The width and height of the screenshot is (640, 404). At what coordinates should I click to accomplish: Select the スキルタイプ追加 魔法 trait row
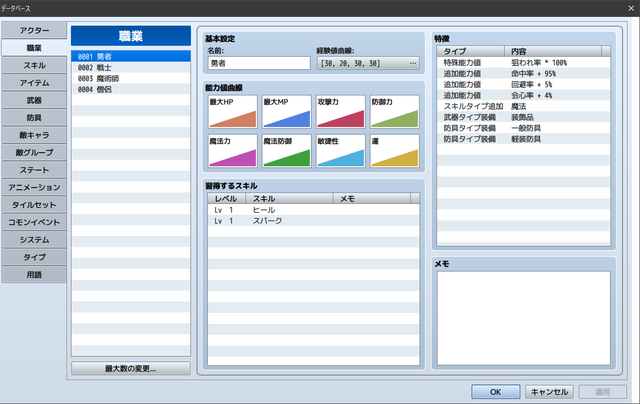[524, 106]
